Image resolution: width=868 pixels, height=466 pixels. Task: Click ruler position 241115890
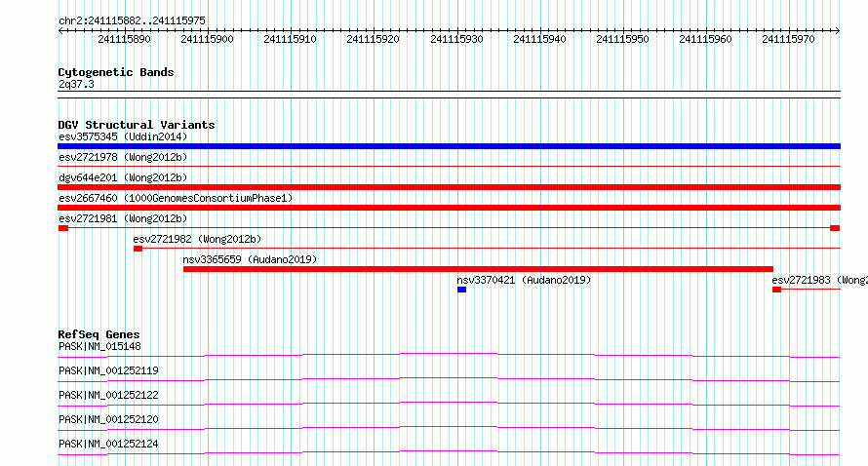click(x=124, y=39)
